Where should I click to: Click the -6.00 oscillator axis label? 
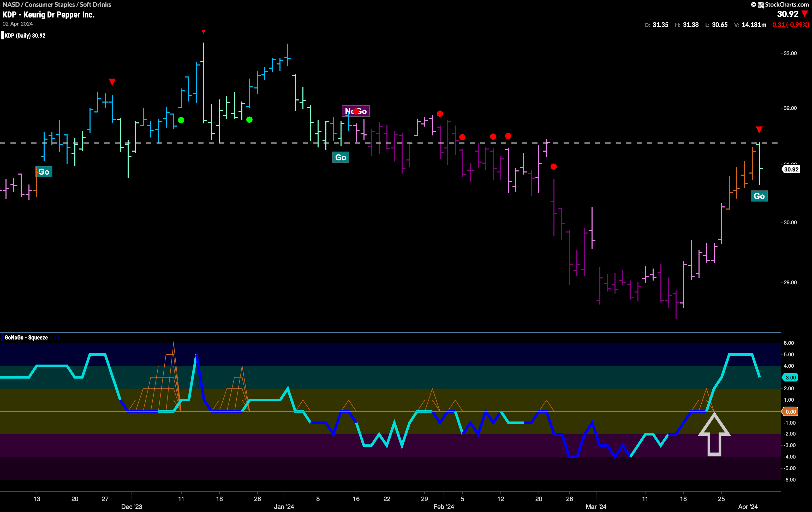click(x=789, y=480)
